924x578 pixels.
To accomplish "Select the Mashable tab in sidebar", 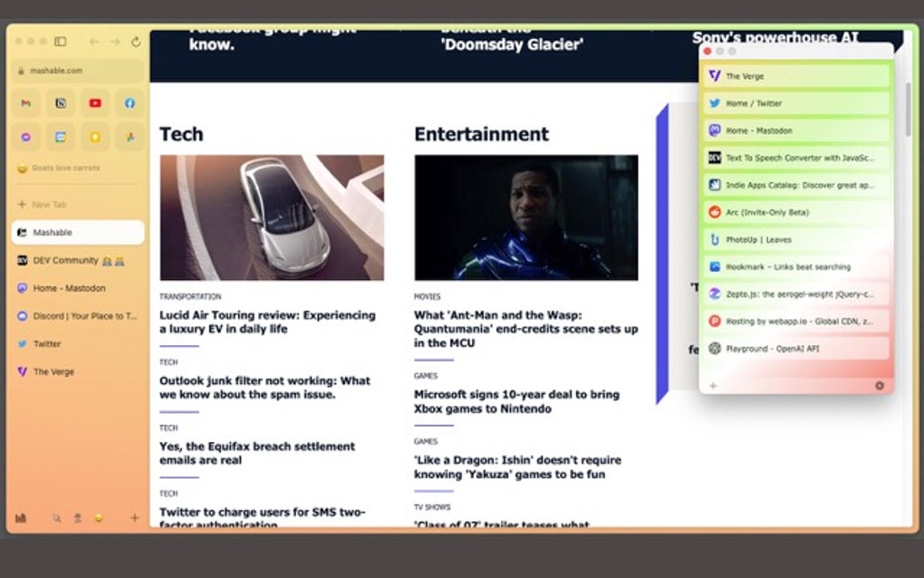I will [78, 232].
